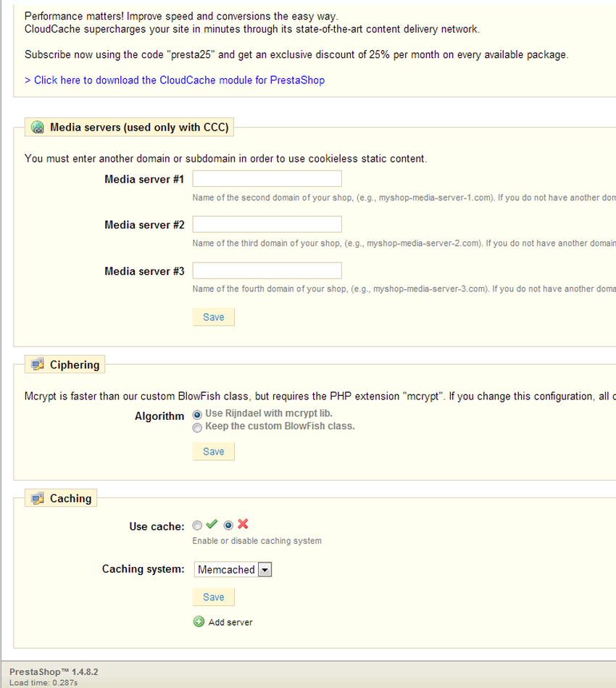Click the Media server #1 label
616x688 pixels.
pos(144,180)
